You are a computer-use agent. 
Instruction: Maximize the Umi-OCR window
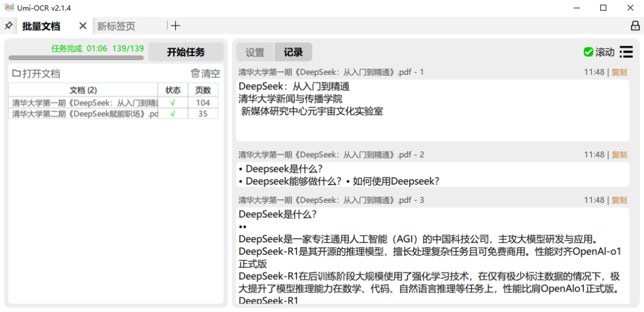pyautogui.click(x=603, y=8)
